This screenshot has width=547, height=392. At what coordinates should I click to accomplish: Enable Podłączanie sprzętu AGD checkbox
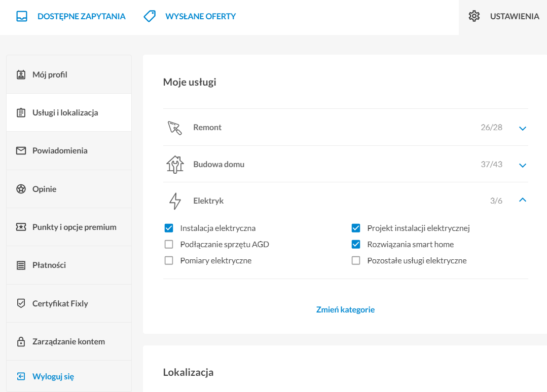pos(169,244)
